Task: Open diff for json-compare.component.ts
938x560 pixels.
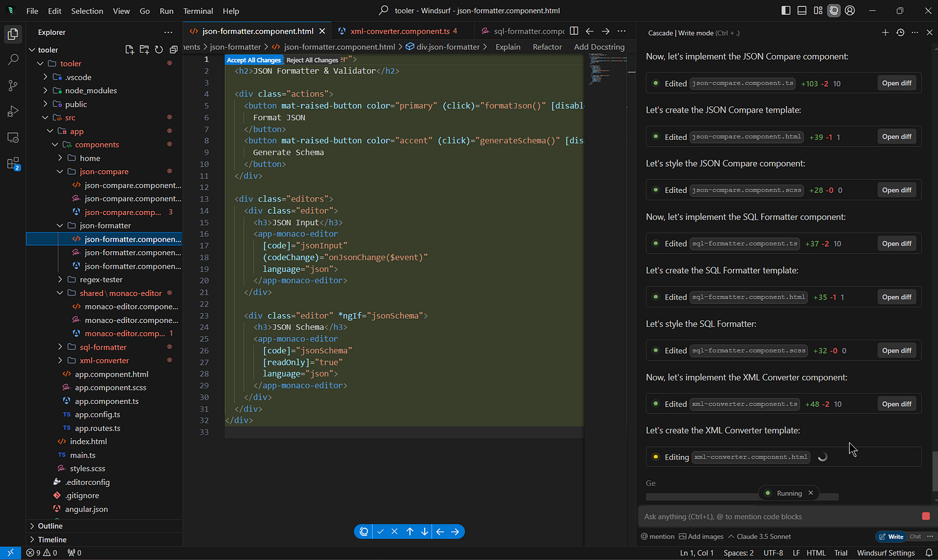Action: coord(896,82)
